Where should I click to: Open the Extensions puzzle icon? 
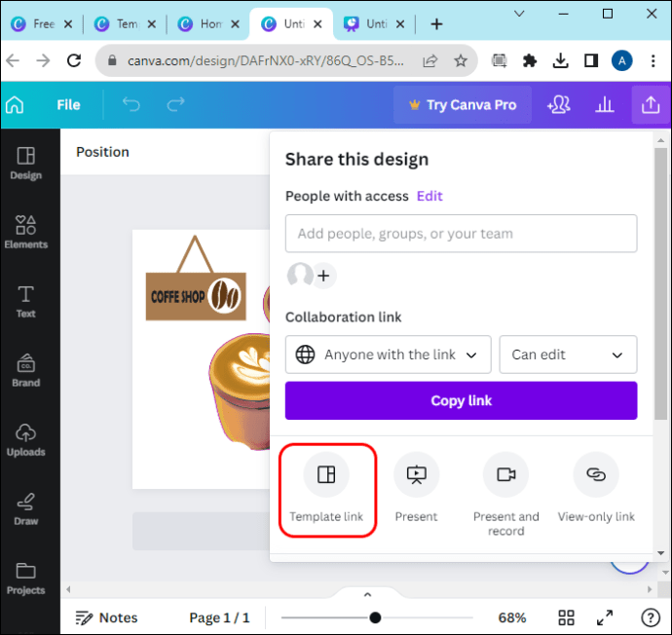pos(530,60)
